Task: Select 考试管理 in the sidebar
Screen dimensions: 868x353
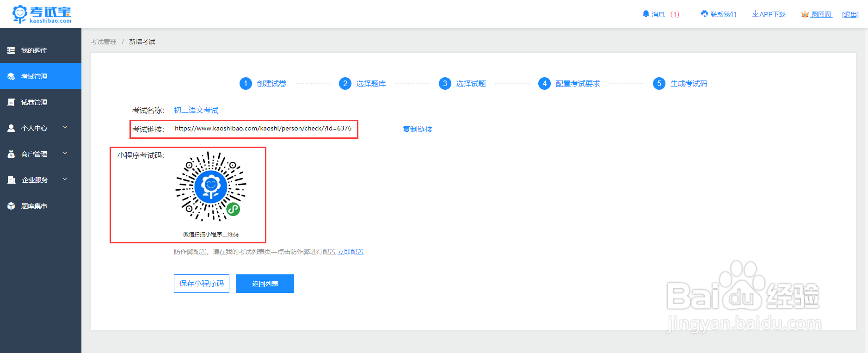Action: click(x=41, y=76)
